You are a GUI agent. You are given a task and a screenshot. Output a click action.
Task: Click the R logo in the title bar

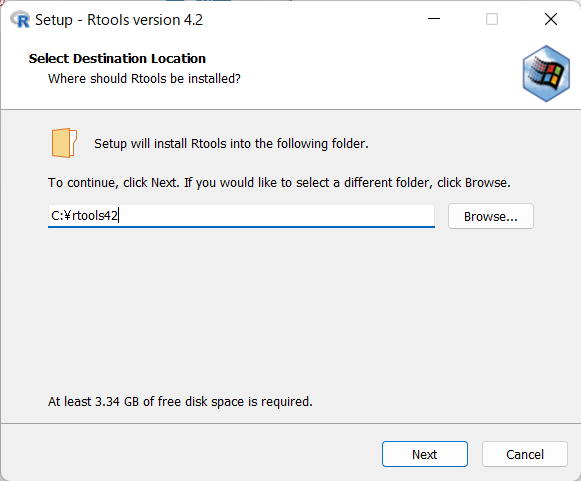[20, 20]
